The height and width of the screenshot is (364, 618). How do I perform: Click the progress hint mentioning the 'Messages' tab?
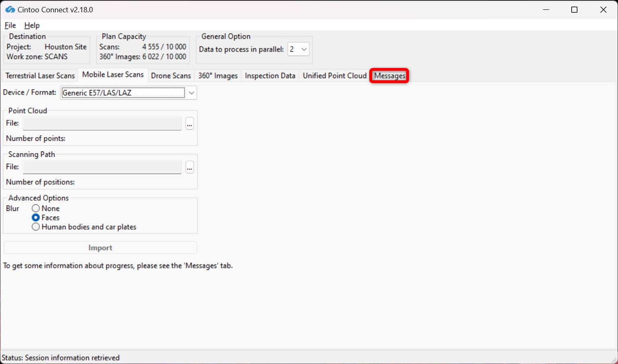(x=118, y=266)
